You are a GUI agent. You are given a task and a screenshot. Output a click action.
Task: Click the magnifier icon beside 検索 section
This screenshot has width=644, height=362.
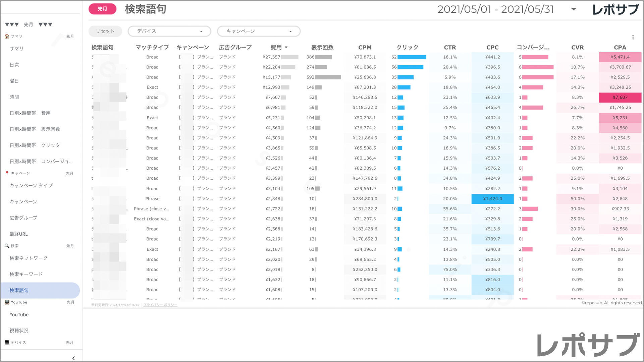click(7, 245)
